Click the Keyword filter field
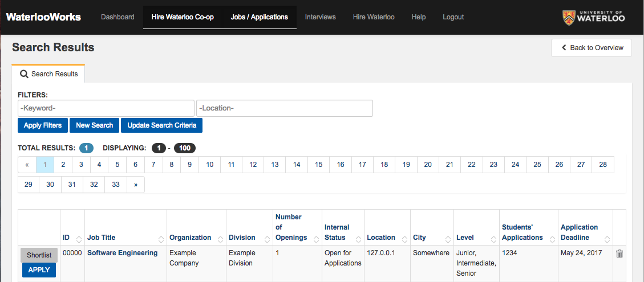The height and width of the screenshot is (282, 644). coord(106,108)
